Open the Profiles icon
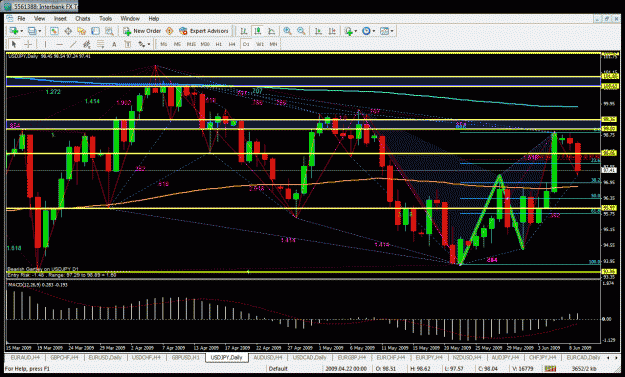This screenshot has width=625, height=377. point(32,31)
